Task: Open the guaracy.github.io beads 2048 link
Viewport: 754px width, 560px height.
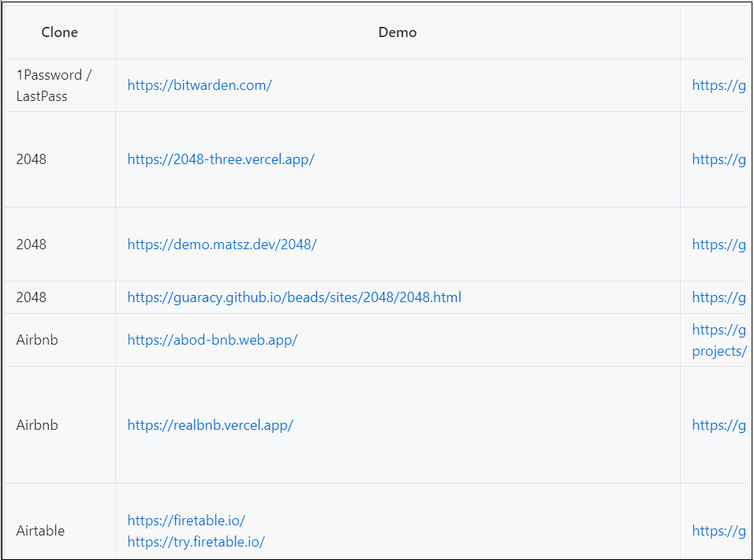Action: click(x=294, y=297)
